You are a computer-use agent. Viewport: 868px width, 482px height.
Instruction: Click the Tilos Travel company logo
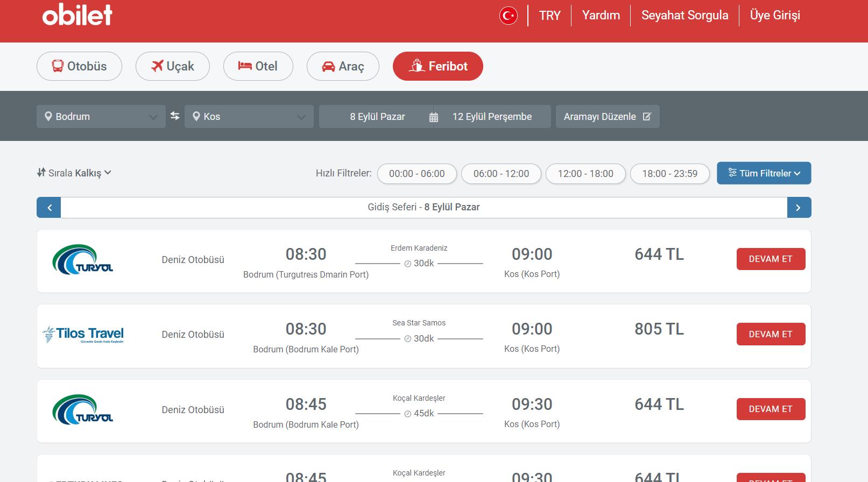83,335
